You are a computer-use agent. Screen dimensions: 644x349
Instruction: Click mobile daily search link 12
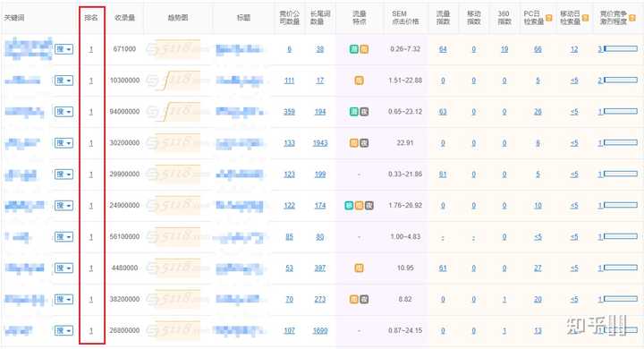click(x=574, y=49)
